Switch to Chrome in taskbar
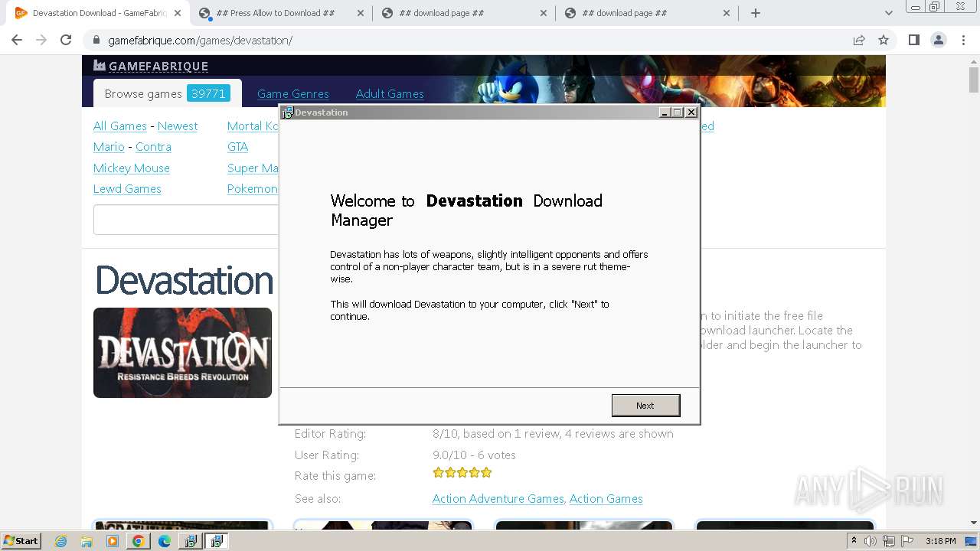Image resolution: width=980 pixels, height=551 pixels. [139, 541]
